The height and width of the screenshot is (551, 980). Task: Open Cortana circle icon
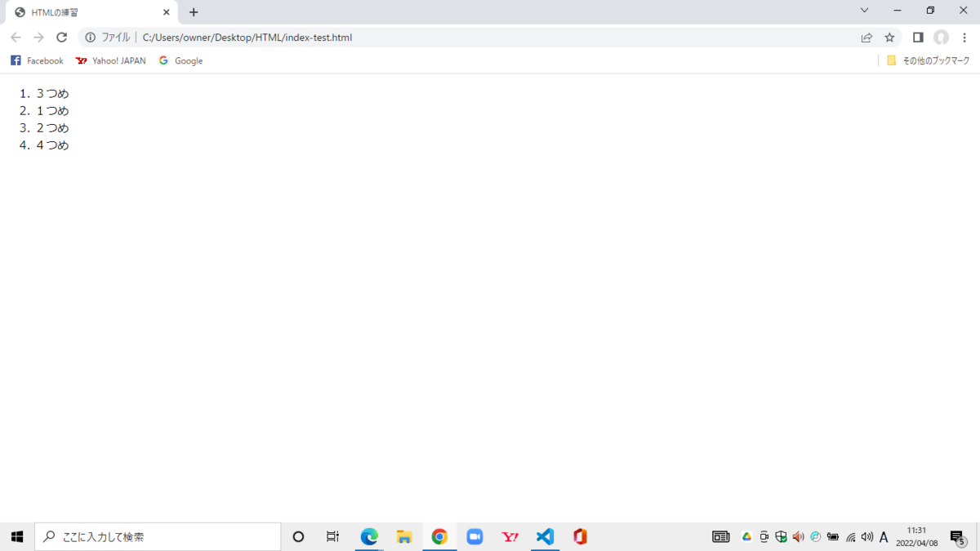(298, 536)
